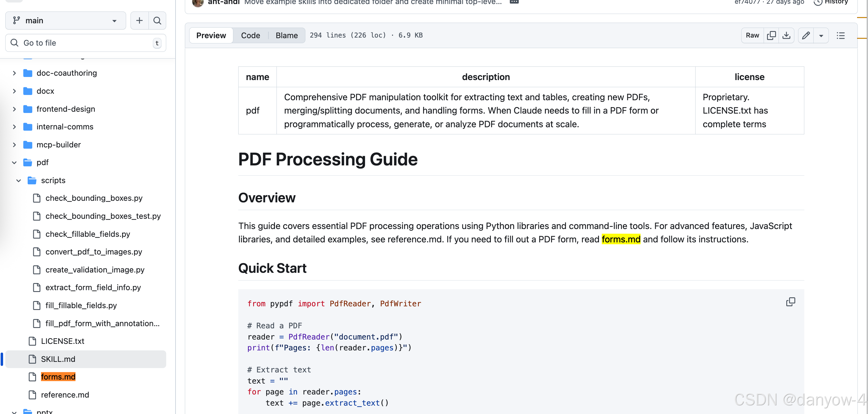The height and width of the screenshot is (414, 868).
Task: Open the commit message ellipsis button
Action: 514,2
